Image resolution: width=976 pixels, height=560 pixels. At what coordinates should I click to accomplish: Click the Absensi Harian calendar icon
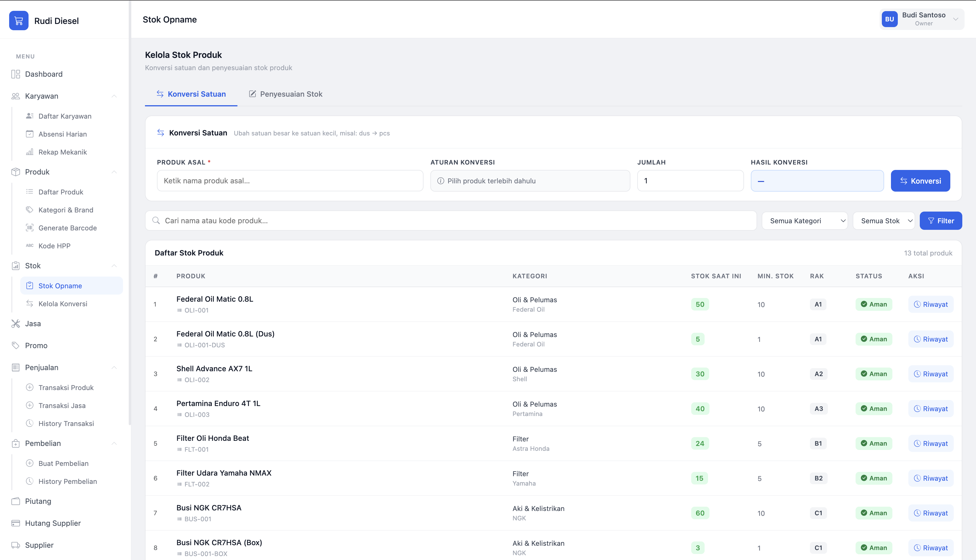[x=30, y=134]
